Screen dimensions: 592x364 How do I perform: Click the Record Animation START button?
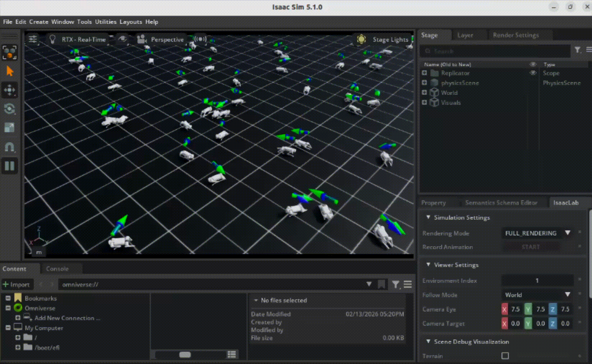pos(531,247)
